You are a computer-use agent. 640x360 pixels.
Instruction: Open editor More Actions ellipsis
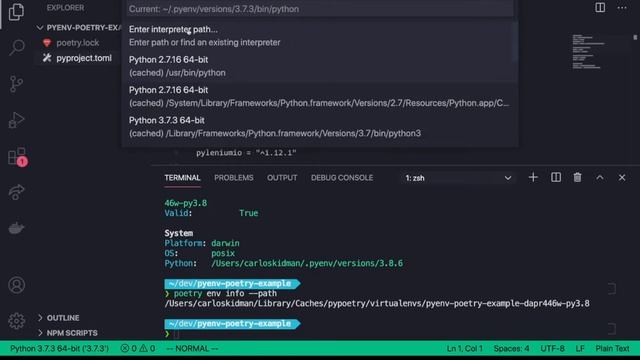click(x=622, y=7)
